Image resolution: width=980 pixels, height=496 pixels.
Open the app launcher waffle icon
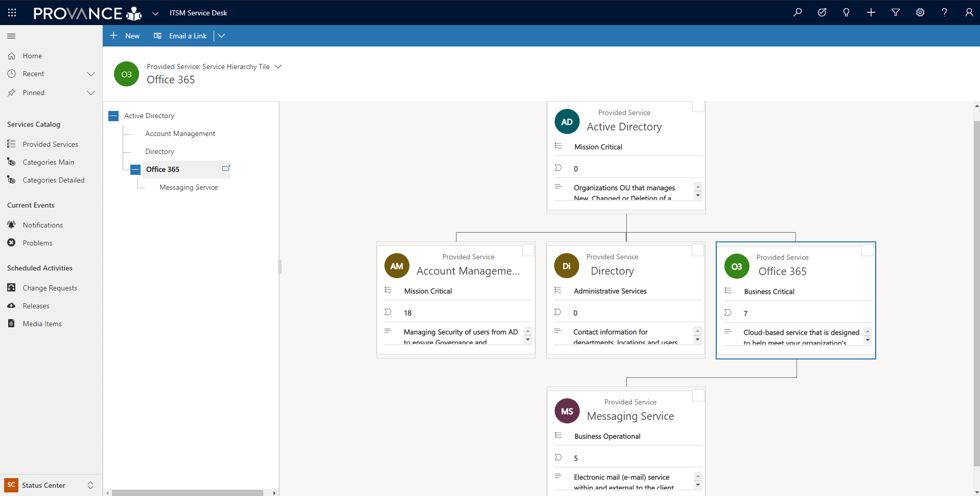point(12,12)
